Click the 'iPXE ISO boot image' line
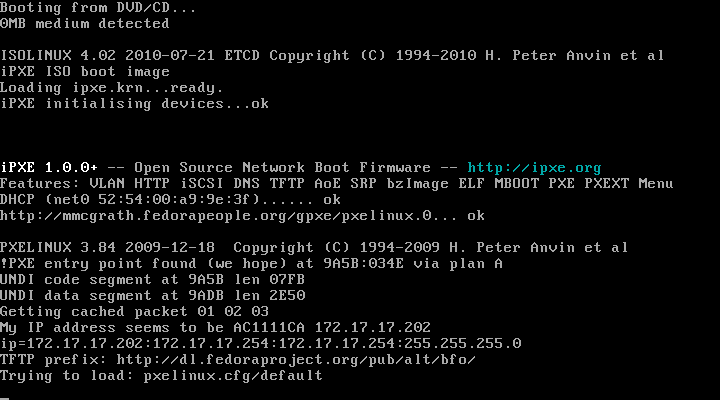720x400 pixels. click(x=84, y=72)
